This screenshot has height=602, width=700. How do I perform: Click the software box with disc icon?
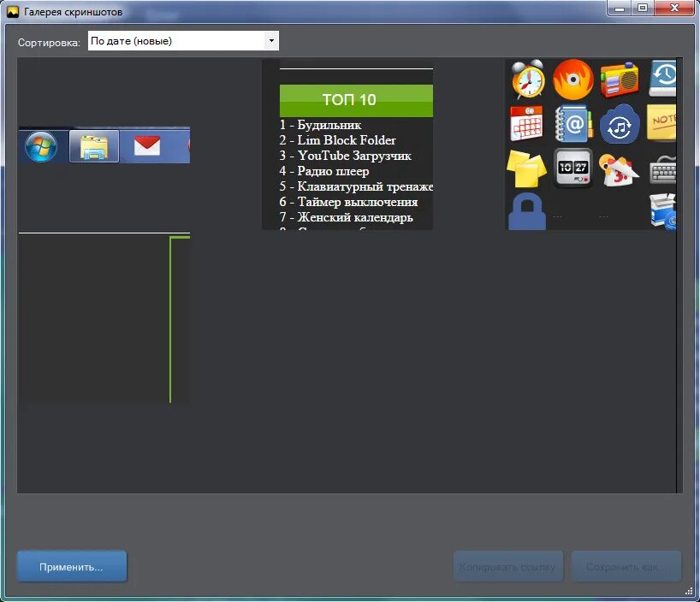(x=663, y=211)
